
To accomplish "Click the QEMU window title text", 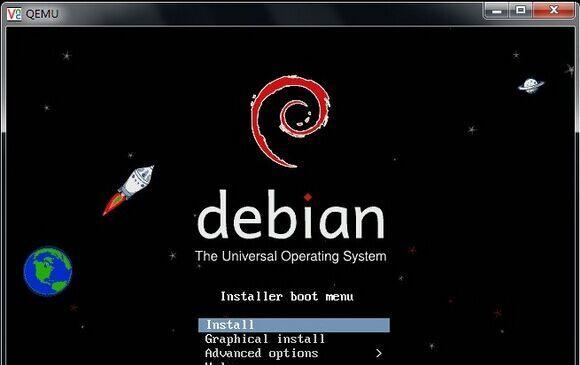I will (42, 14).
